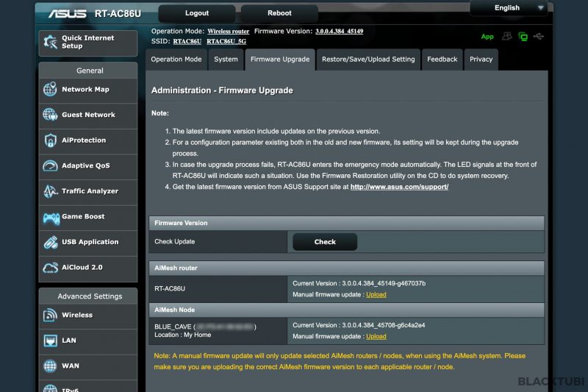Click the guest users status icon

coord(507,36)
